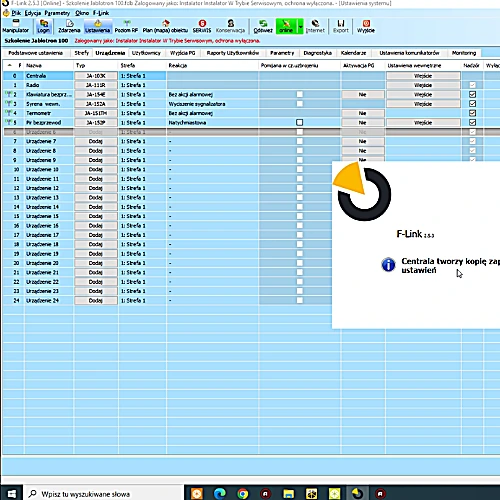Screen dimensions: 500x500
Task: Open the Manipulator toolbar icon
Action: [16, 26]
